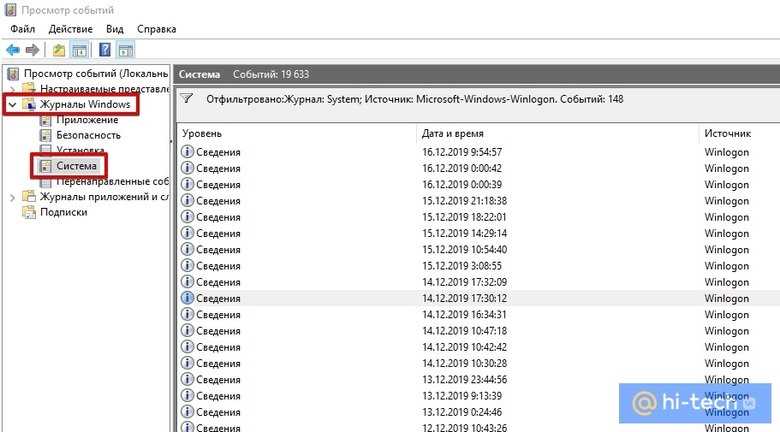780x432 pixels.
Task: Open the Файл menu
Action: click(22, 29)
